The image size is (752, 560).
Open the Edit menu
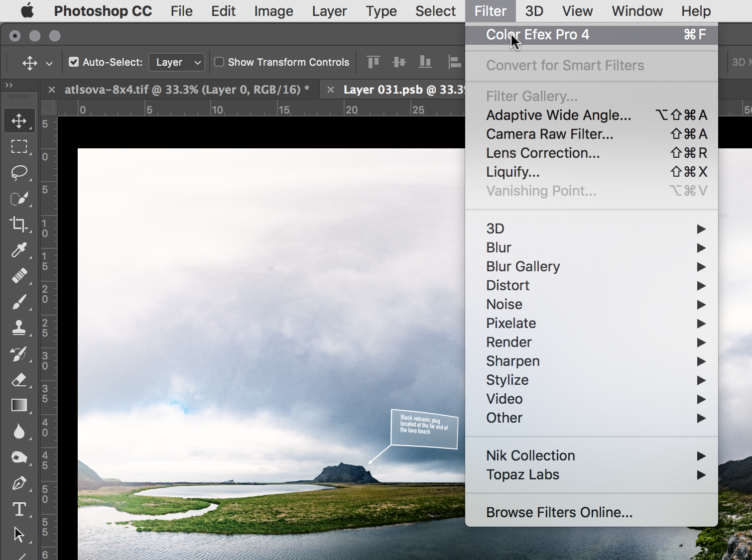click(x=223, y=11)
